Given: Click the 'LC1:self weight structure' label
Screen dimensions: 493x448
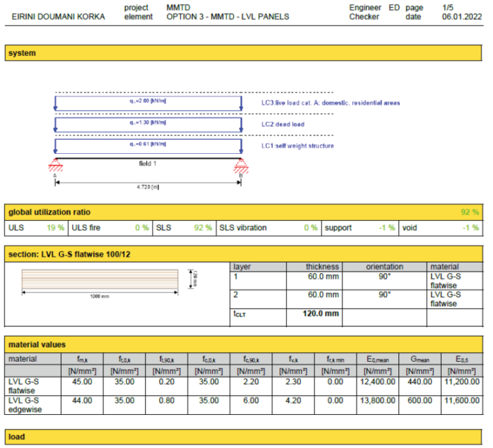Looking at the screenshot, I should pyautogui.click(x=297, y=146).
